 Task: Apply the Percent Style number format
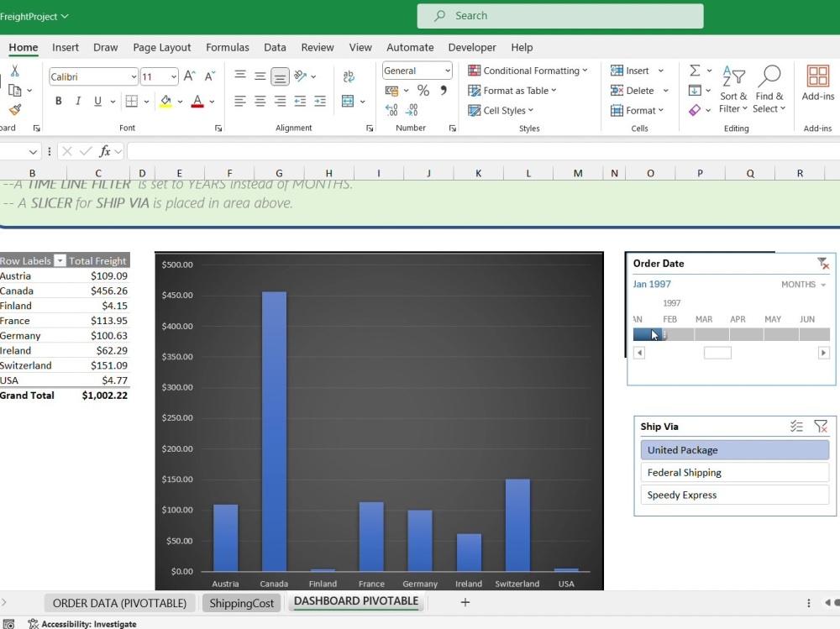click(423, 90)
